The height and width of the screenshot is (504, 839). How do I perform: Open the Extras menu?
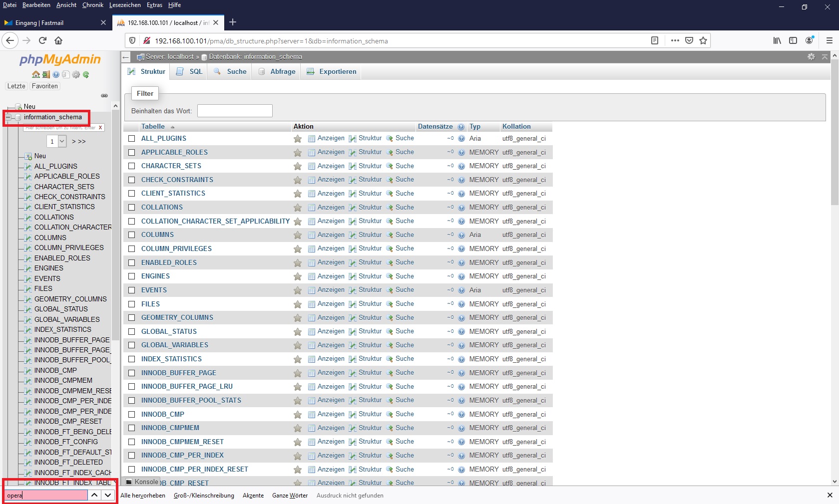[x=154, y=5]
